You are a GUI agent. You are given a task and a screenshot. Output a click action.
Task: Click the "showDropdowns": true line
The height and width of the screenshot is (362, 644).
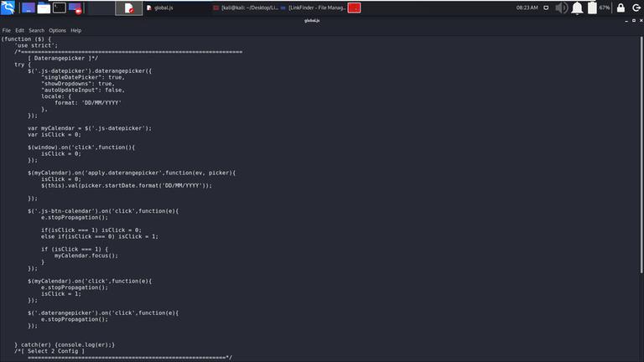coord(78,84)
